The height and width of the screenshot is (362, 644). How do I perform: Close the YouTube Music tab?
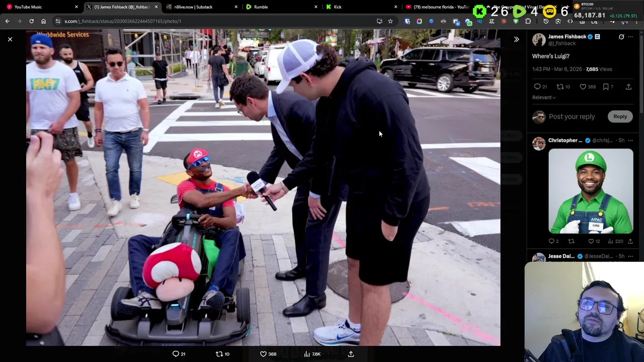76,7
